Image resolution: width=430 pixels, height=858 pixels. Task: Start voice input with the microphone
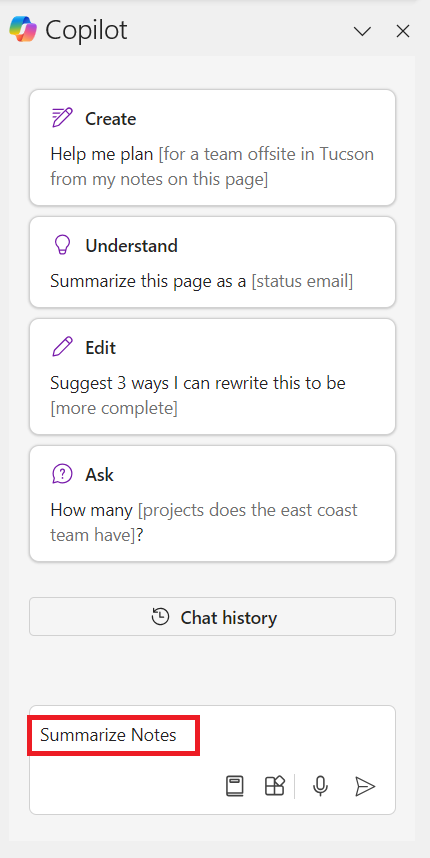[x=321, y=786]
